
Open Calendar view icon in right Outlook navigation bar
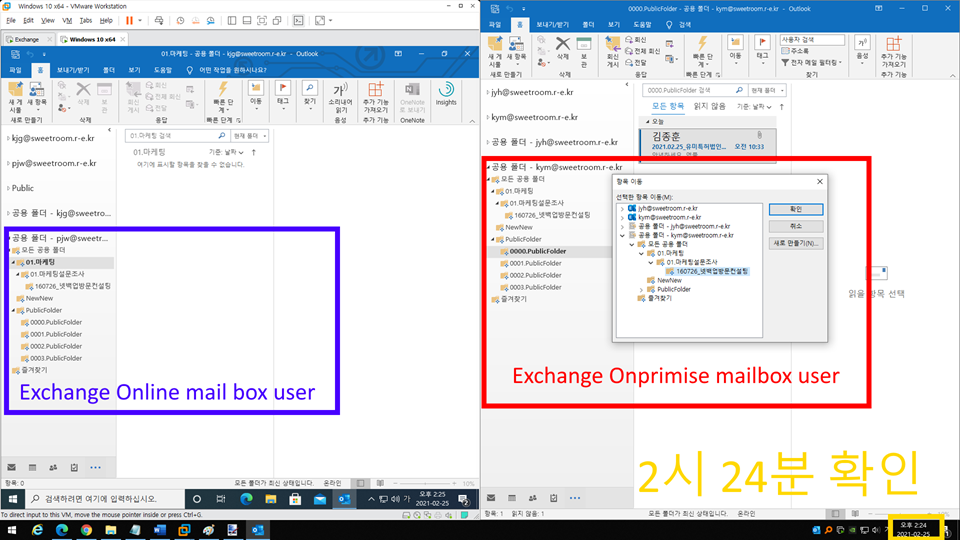[512, 498]
